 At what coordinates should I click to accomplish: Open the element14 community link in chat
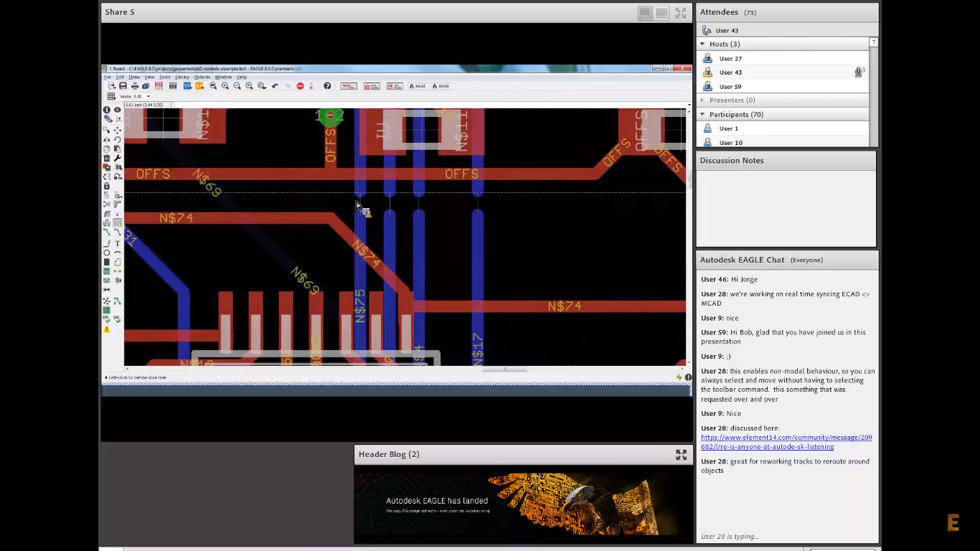786,442
